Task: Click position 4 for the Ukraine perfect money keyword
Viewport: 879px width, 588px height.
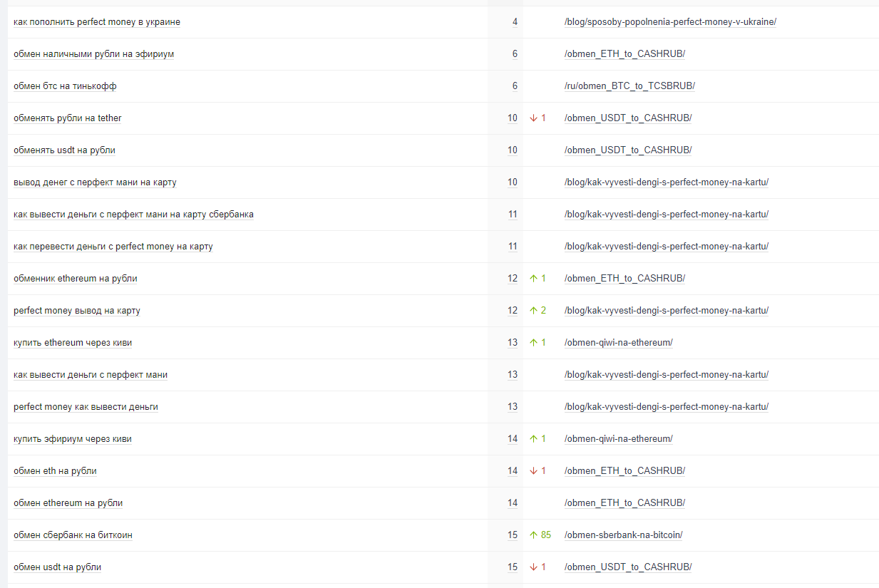Action: coord(515,22)
